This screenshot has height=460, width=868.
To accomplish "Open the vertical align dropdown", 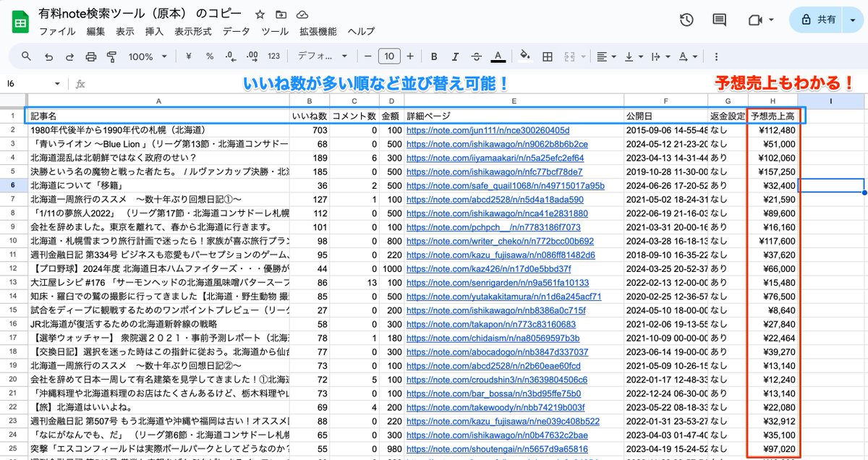I will pyautogui.click(x=634, y=56).
